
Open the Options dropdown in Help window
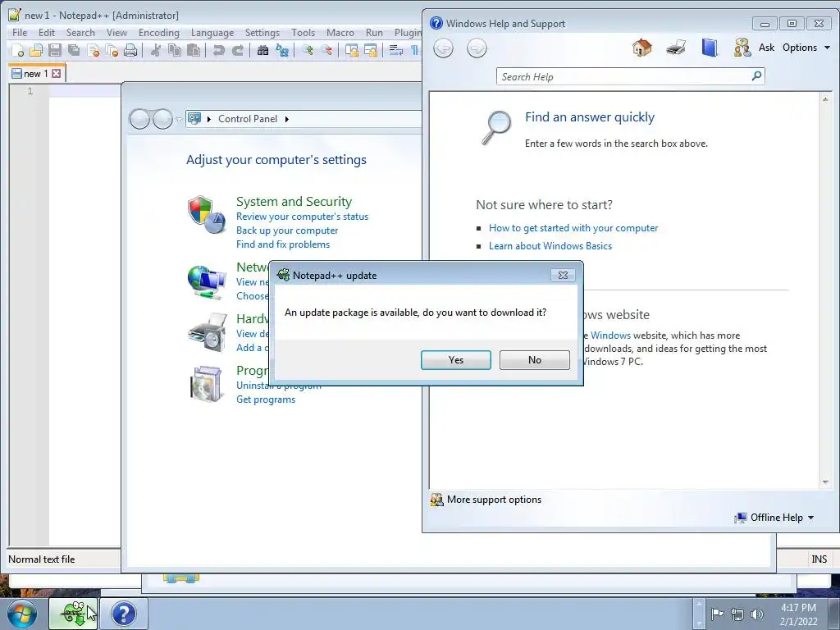[x=806, y=47]
